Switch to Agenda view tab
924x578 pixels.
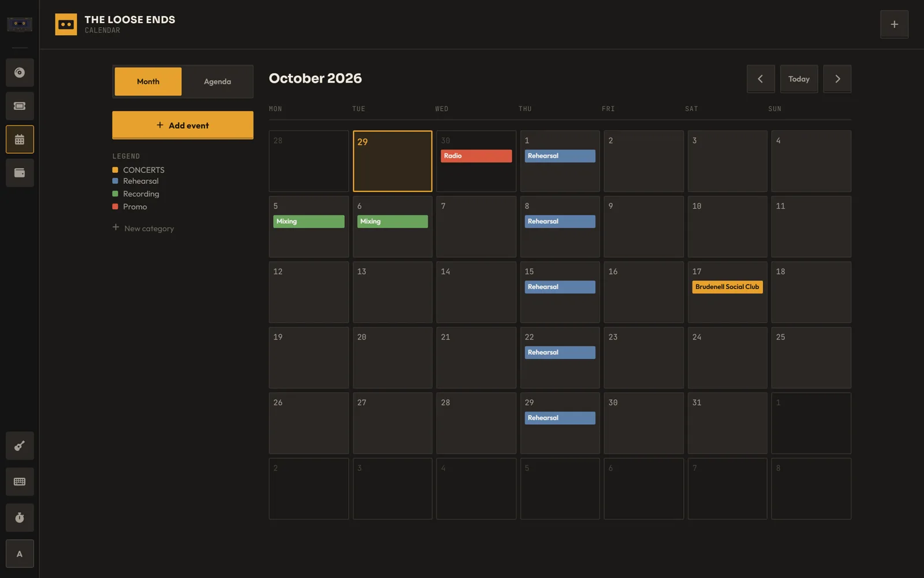[217, 81]
